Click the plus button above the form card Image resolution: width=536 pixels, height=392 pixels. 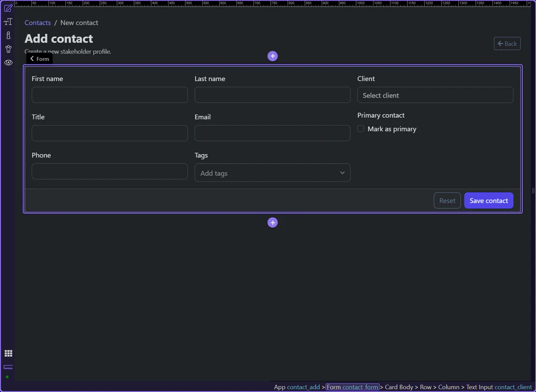point(272,56)
